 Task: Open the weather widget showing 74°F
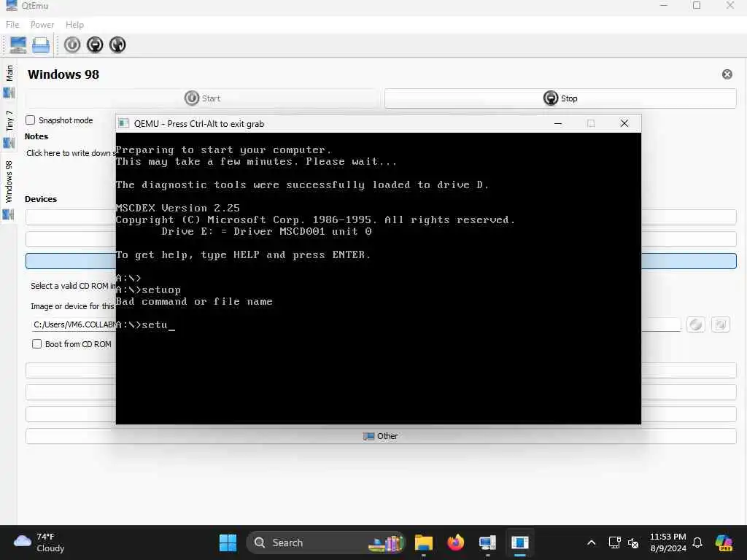point(39,542)
